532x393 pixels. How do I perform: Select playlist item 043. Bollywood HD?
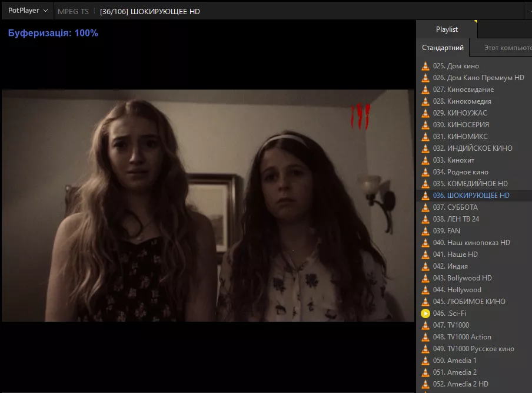474,278
